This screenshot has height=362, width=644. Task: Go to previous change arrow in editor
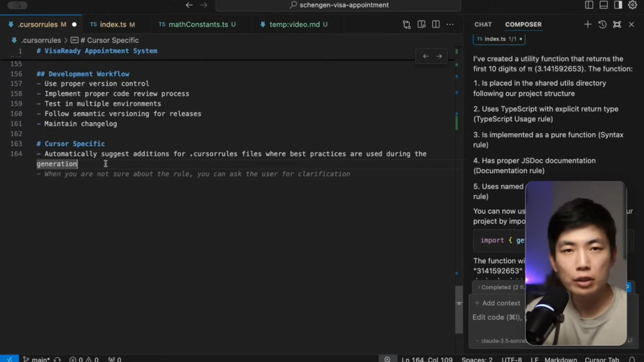(425, 56)
